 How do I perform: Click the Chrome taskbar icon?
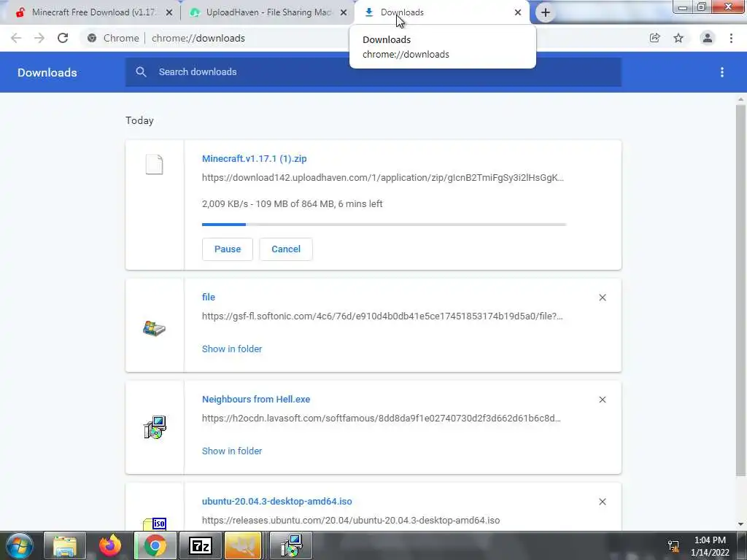pos(155,545)
